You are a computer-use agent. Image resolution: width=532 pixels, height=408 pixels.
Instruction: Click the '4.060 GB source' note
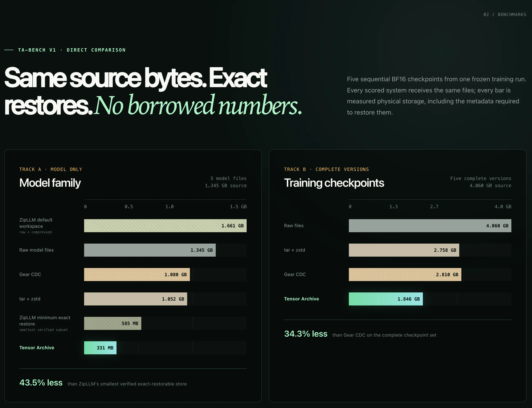(x=490, y=185)
